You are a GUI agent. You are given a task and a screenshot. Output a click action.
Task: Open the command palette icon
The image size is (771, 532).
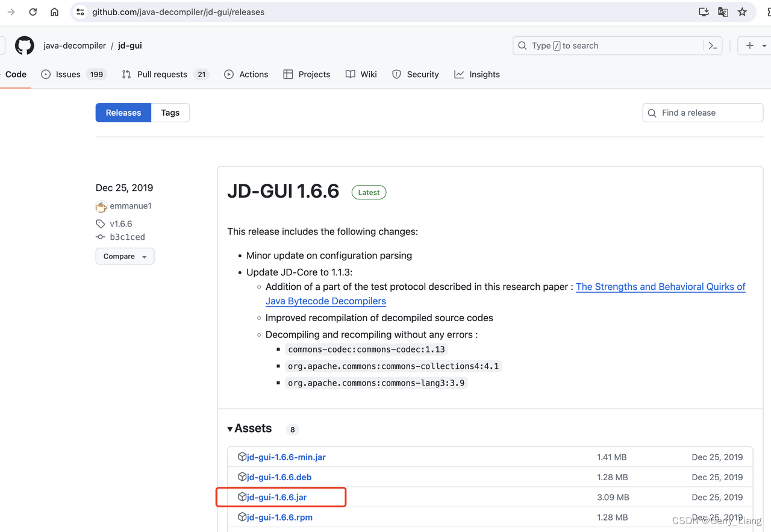[x=713, y=46]
